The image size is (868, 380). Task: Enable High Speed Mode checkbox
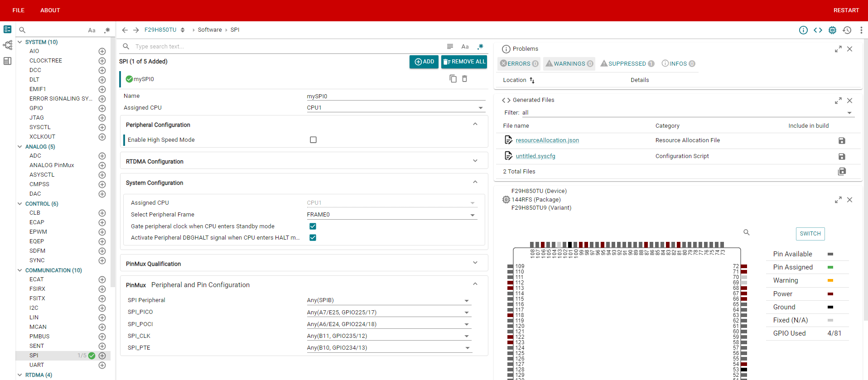click(x=313, y=140)
